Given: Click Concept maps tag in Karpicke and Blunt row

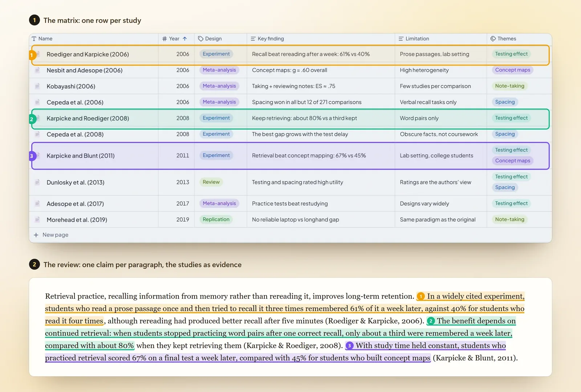Looking at the screenshot, I should 512,161.
